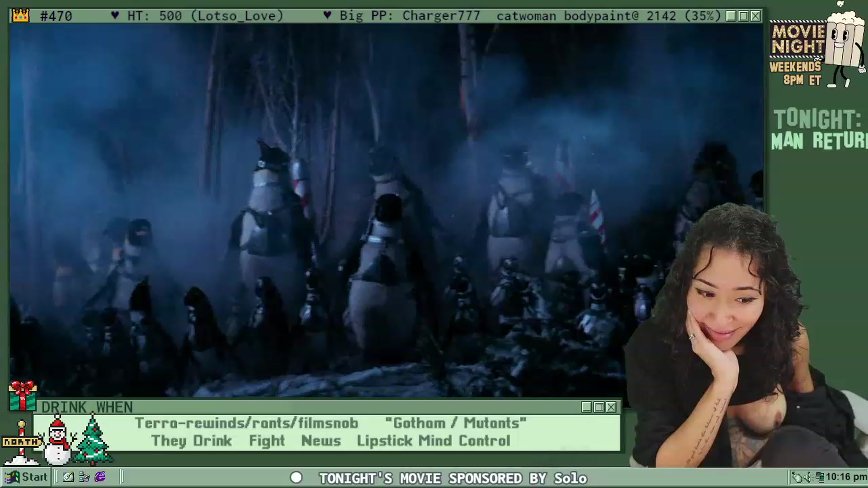Click the speaker volume tray icon

[808, 477]
